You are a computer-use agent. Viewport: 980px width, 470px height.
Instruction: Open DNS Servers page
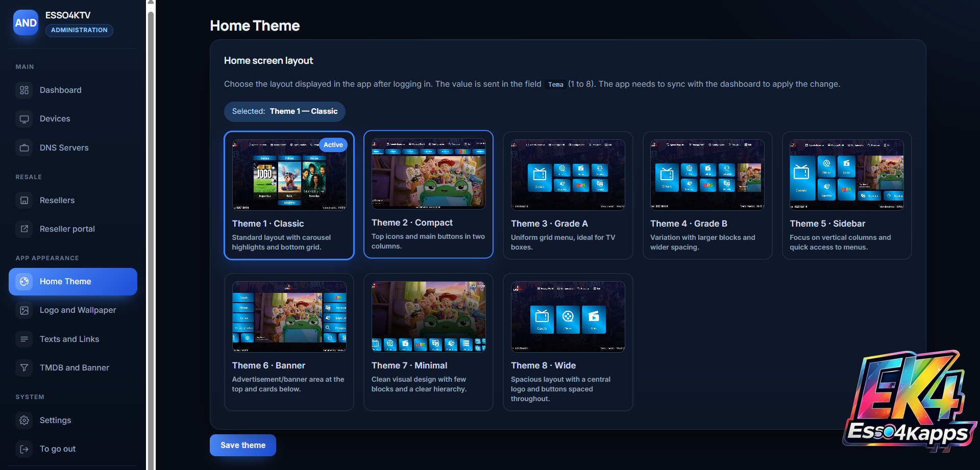tap(73, 148)
